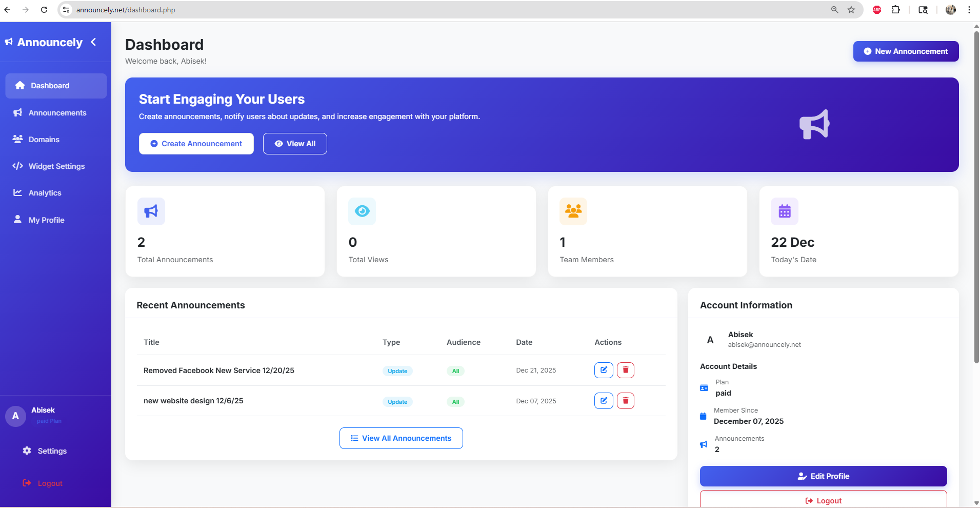Click the Total Announcements megaphone icon
The height and width of the screenshot is (508, 980).
click(x=151, y=211)
